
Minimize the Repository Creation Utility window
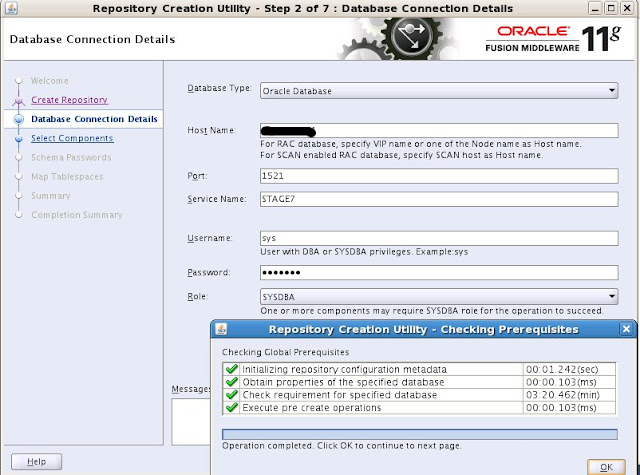pos(595,8)
